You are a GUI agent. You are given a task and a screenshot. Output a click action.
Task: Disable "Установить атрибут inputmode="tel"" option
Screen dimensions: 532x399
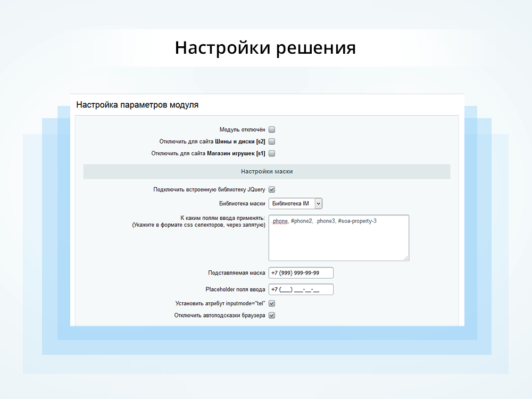[x=271, y=303]
